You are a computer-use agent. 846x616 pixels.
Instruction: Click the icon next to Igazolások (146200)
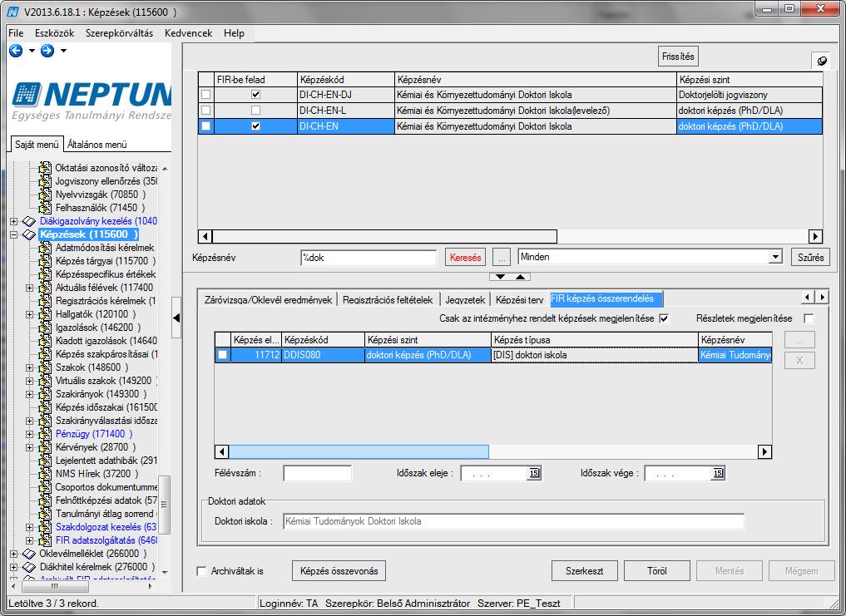(x=45, y=328)
